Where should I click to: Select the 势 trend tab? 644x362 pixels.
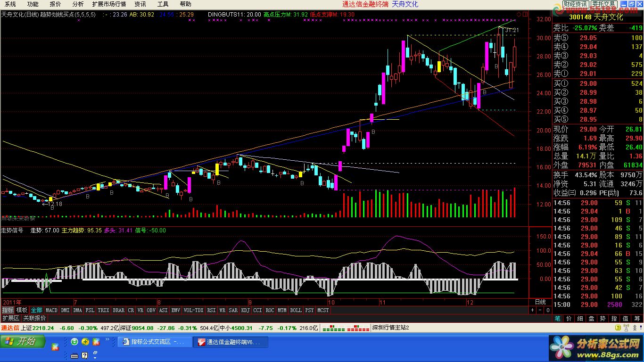click(603, 319)
